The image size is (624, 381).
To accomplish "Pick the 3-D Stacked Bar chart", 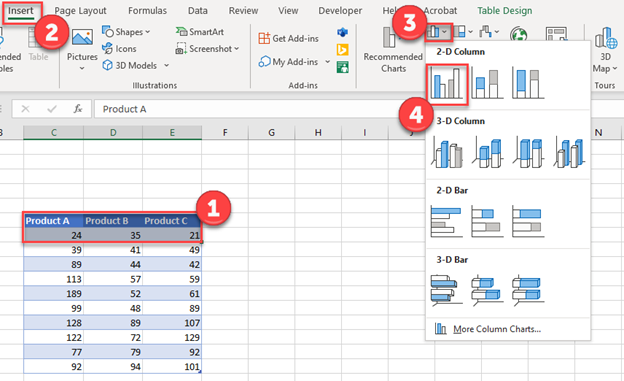I will [488, 291].
